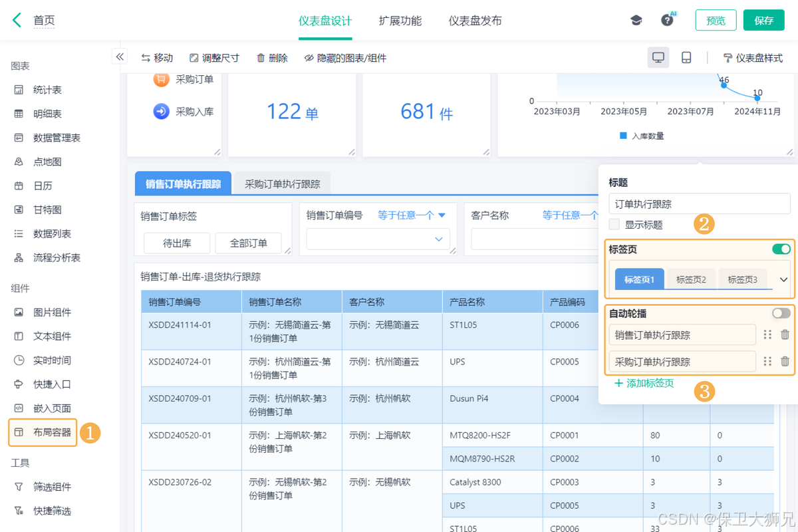798x532 pixels.
Task: Click 移动 in the toolbar
Action: [157, 58]
